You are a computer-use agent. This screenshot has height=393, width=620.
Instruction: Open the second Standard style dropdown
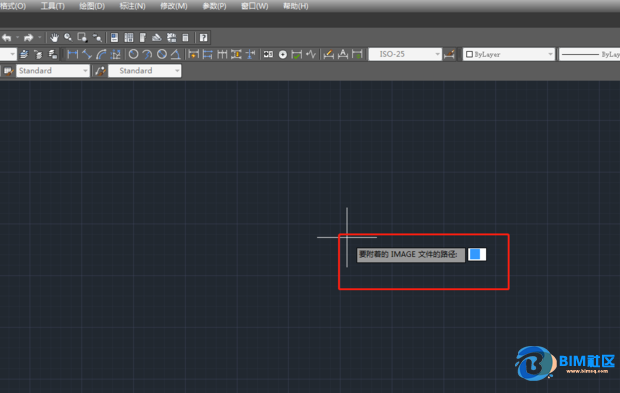pyautogui.click(x=145, y=71)
